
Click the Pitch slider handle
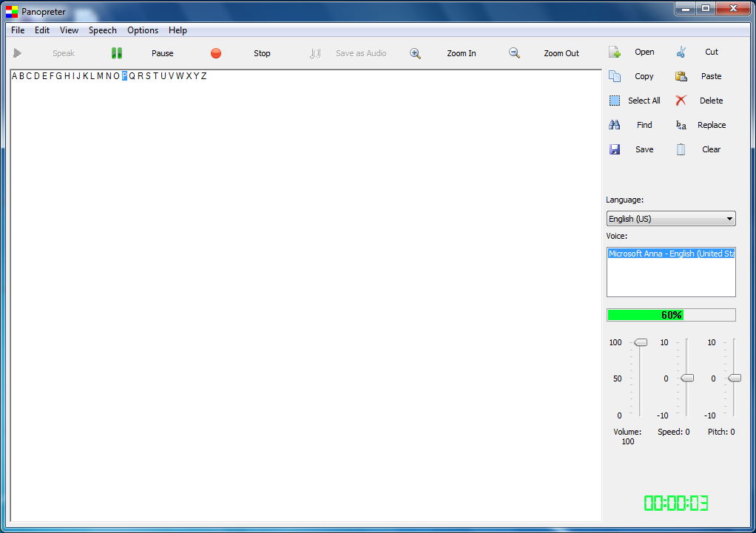coord(734,378)
